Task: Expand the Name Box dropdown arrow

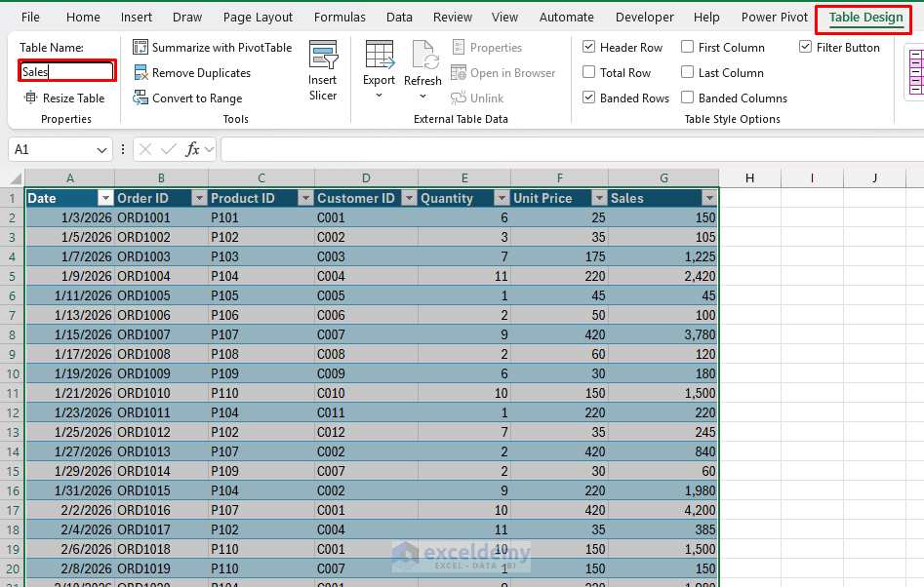Action: click(101, 150)
